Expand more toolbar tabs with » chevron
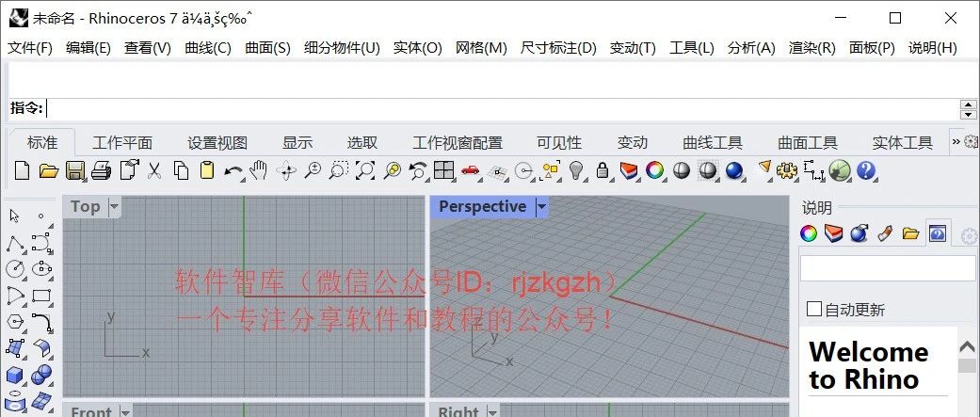This screenshot has height=417, width=980. pyautogui.click(x=956, y=142)
